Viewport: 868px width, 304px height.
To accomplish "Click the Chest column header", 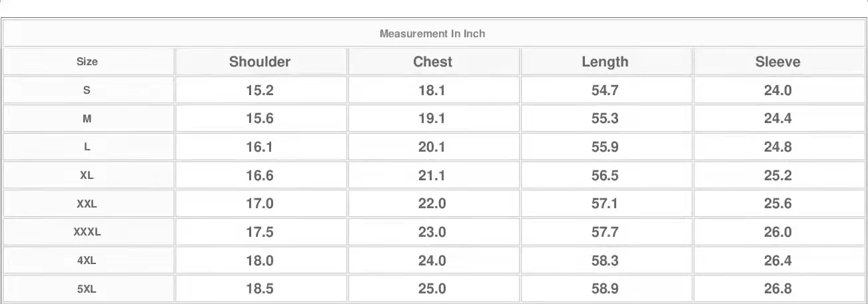I will click(432, 62).
